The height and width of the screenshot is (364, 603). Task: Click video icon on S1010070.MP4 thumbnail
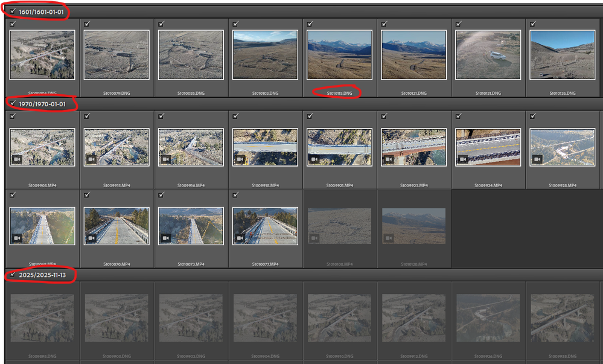click(91, 238)
